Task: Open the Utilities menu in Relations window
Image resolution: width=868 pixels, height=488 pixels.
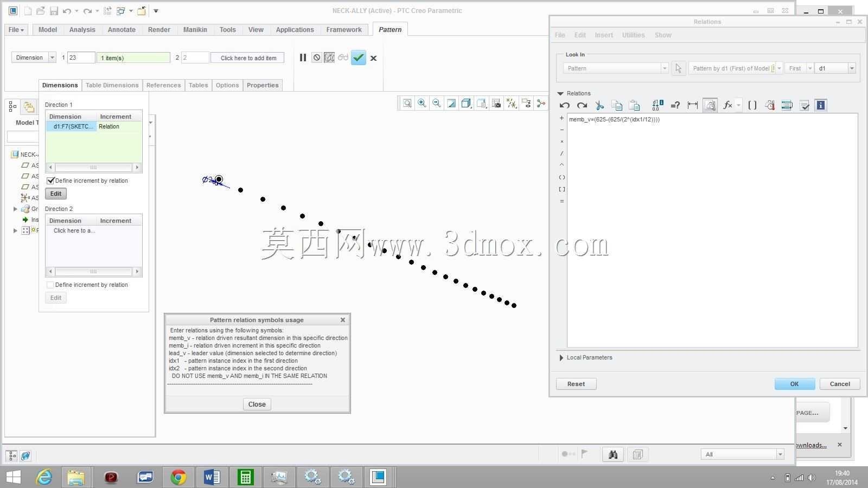Action: 633,35
